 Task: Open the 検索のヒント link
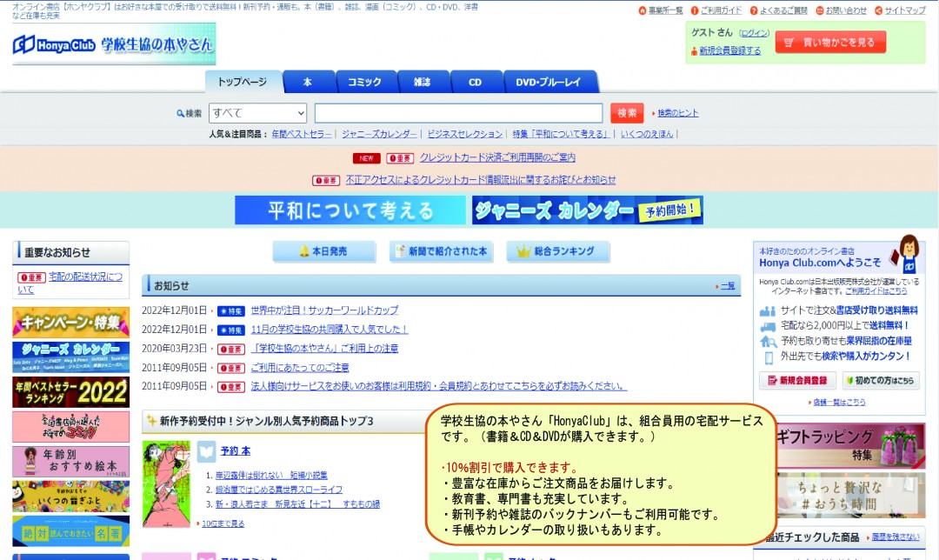(x=677, y=112)
